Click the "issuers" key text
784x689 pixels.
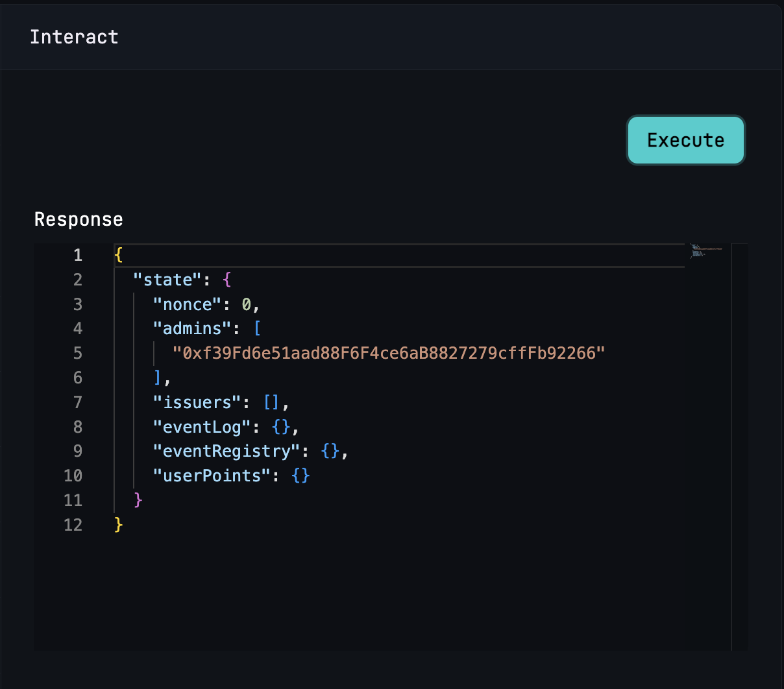(x=197, y=402)
